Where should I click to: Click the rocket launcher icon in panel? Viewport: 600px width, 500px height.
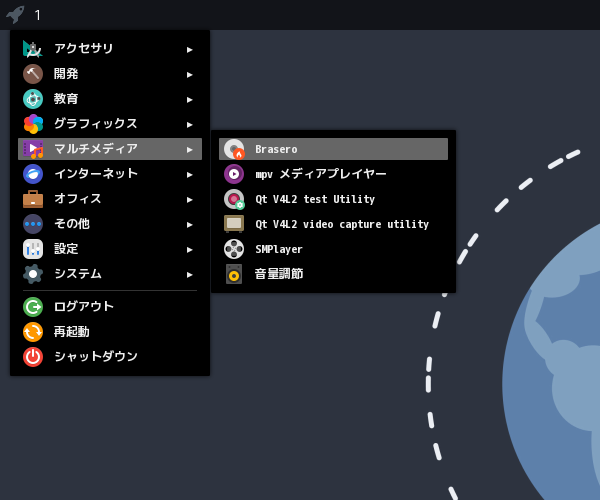pos(15,15)
